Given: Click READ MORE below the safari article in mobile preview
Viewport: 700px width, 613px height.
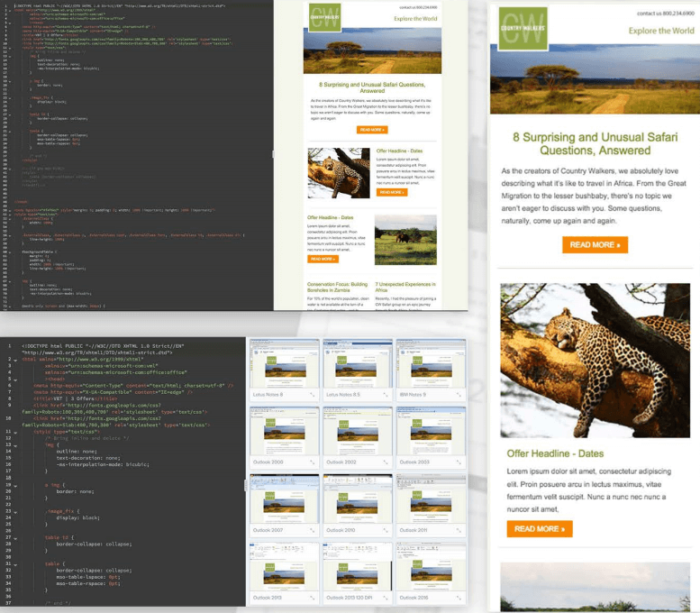Looking at the screenshot, I should click(594, 244).
